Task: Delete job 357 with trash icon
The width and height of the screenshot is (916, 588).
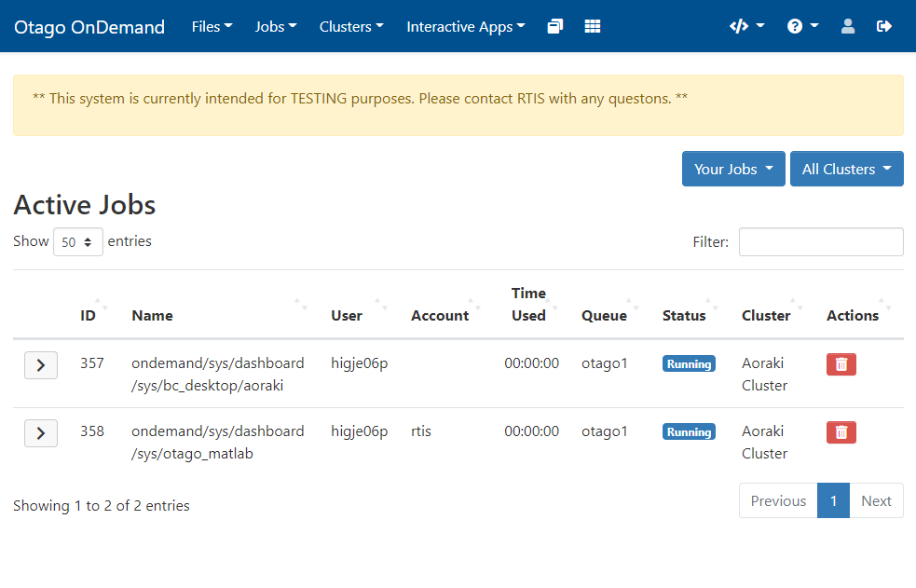Action: click(841, 364)
